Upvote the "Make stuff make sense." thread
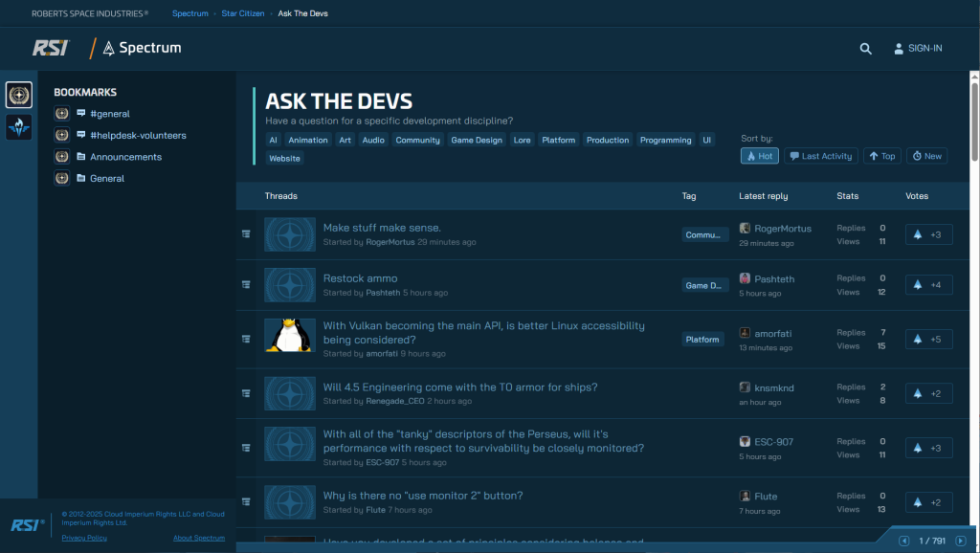Screen dimensions: 980x553 tap(928, 234)
